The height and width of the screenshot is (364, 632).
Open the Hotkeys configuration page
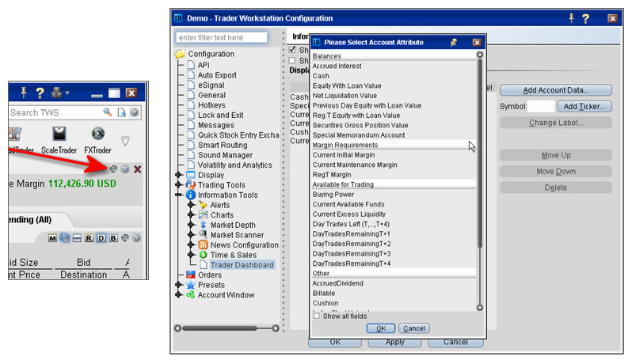(211, 105)
